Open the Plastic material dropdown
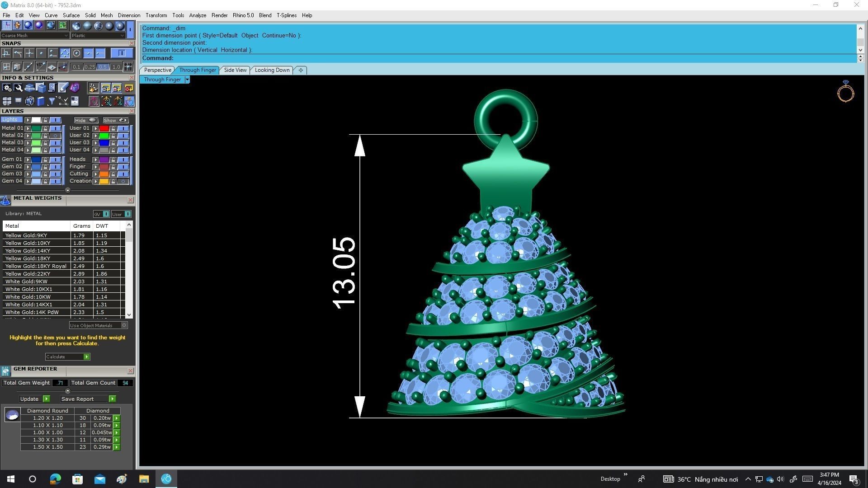868x488 pixels. 98,35
